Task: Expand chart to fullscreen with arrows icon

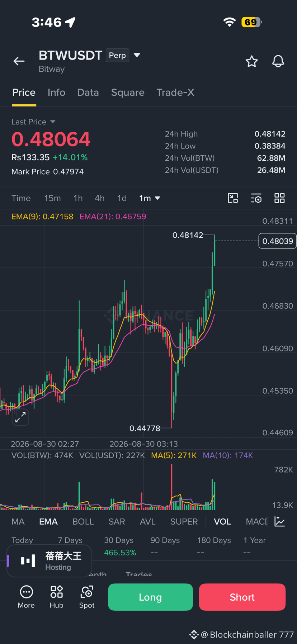Action: point(20,417)
